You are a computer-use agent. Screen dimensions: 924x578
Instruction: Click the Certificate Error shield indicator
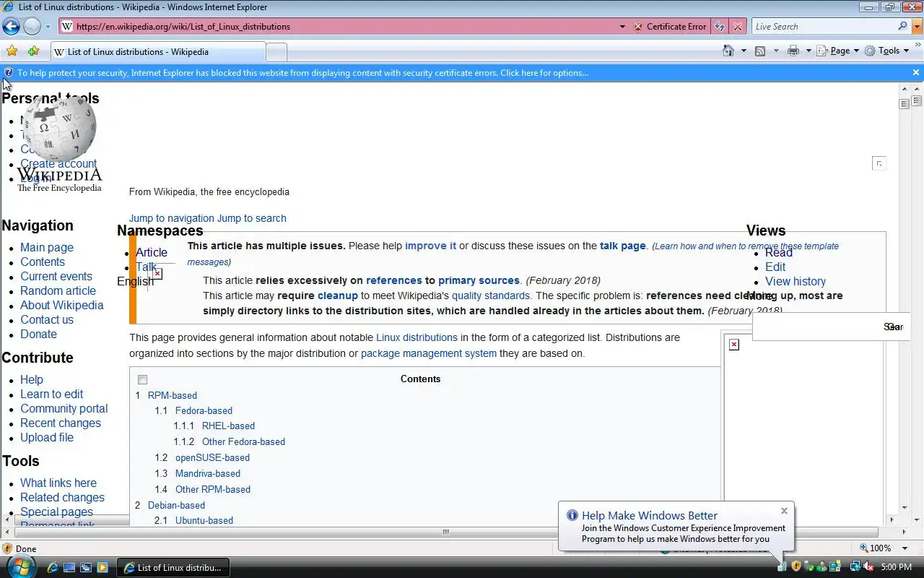tap(670, 27)
